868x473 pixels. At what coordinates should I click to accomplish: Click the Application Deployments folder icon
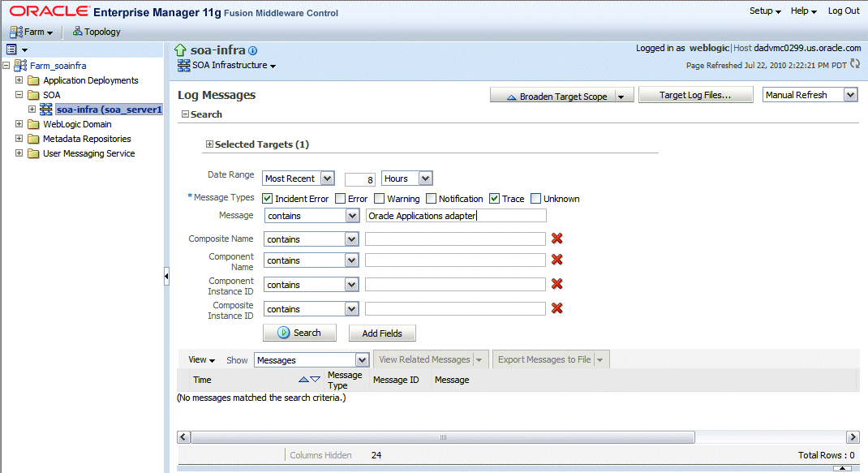pyautogui.click(x=33, y=80)
